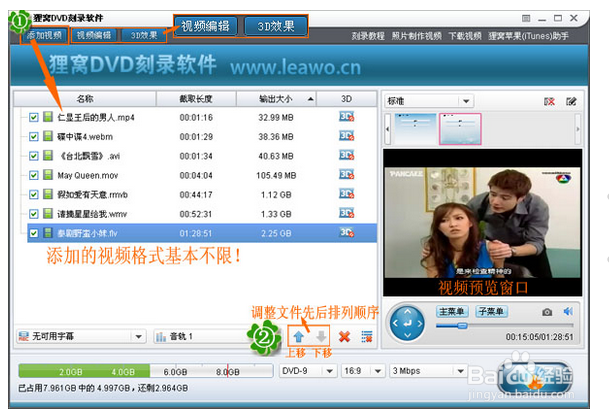Select file row 假如爱有天意.rmvb
This screenshot has width=609, height=416.
(202, 194)
